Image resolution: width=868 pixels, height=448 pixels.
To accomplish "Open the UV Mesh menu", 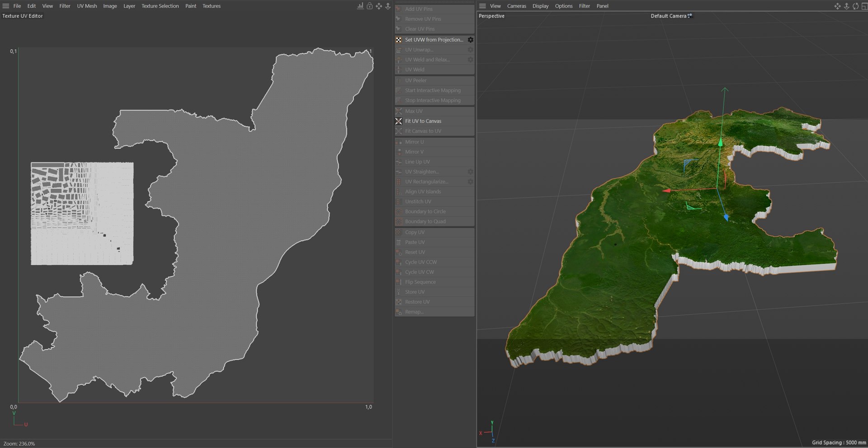I will point(87,6).
